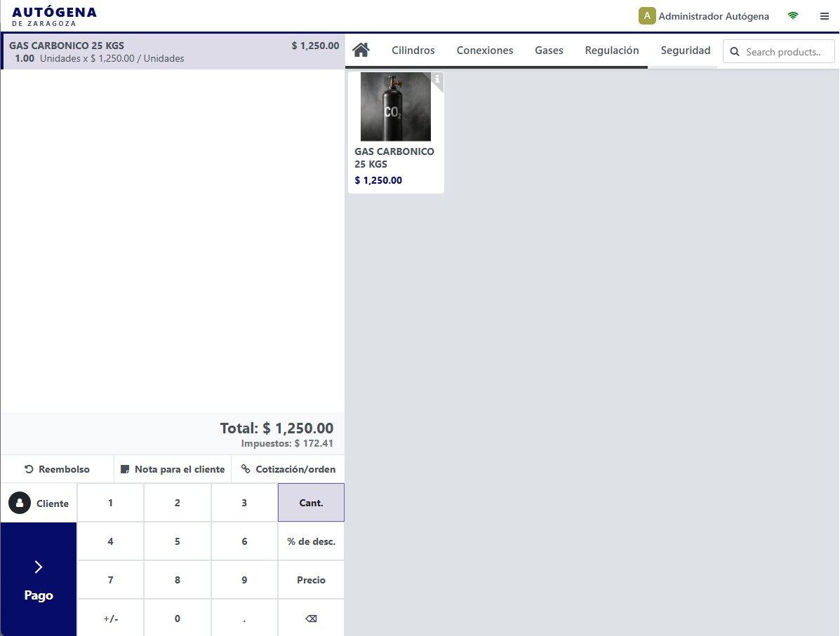This screenshot has height=636, width=840.
Task: Switch to the Gases category
Action: 549,50
